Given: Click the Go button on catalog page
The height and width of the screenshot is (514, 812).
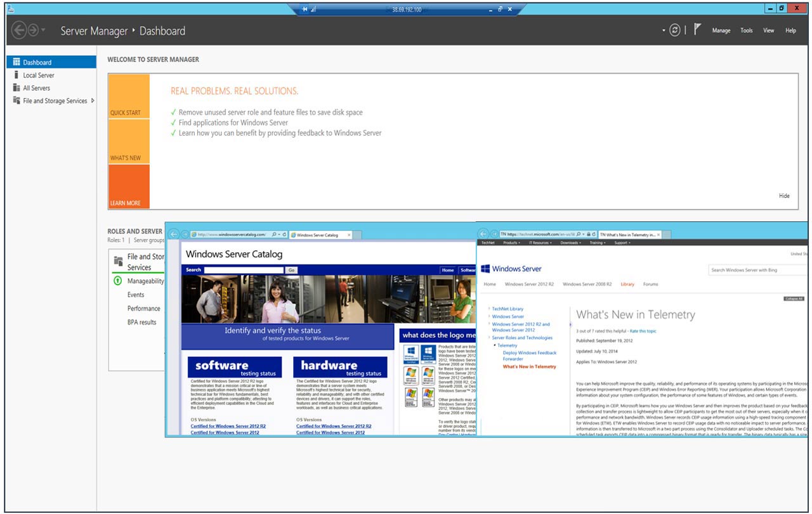Looking at the screenshot, I should click(x=291, y=270).
